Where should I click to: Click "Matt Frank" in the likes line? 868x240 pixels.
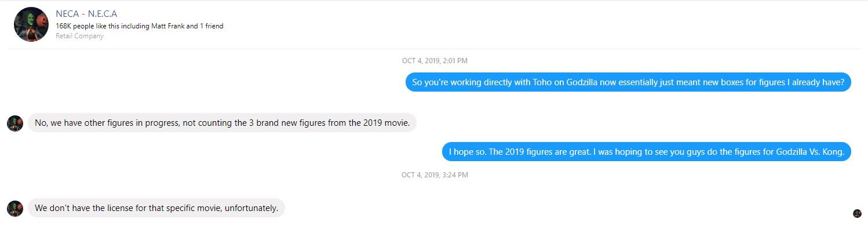tap(166, 26)
